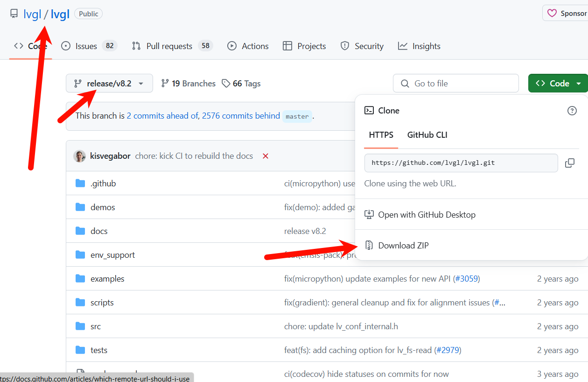The image size is (588, 382).
Task: Click the Clone terminal icon
Action: [369, 111]
